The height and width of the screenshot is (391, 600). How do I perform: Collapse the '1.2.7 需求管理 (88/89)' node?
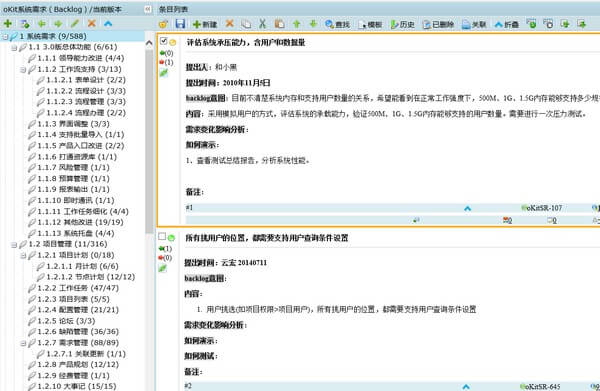point(23,343)
